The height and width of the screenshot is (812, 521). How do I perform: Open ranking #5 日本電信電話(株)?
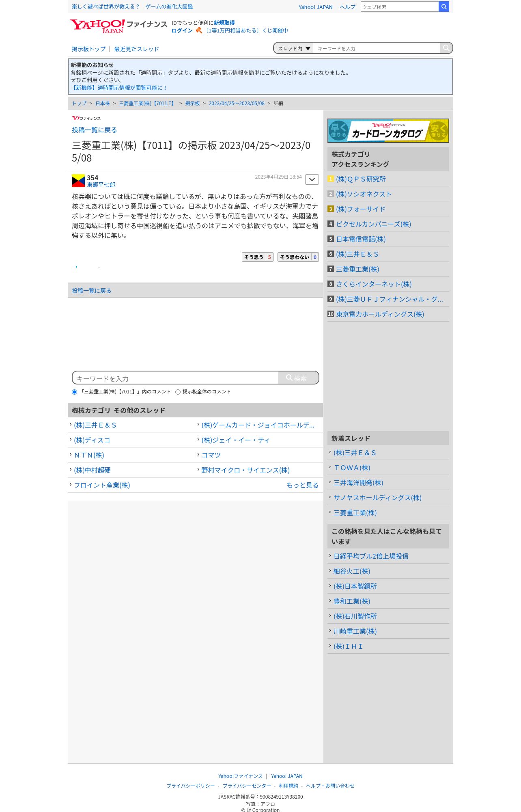[x=361, y=239]
